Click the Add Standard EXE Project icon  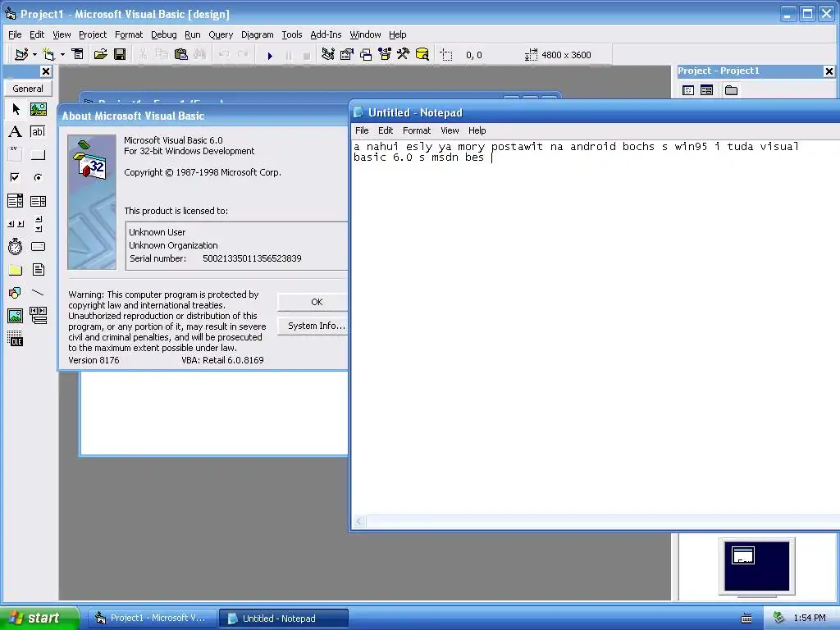[21, 55]
